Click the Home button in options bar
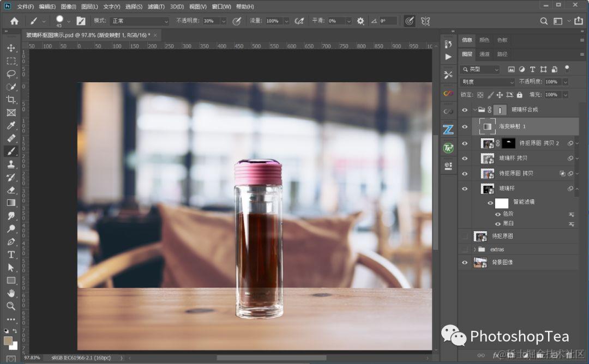The width and height of the screenshot is (589, 364). [14, 21]
